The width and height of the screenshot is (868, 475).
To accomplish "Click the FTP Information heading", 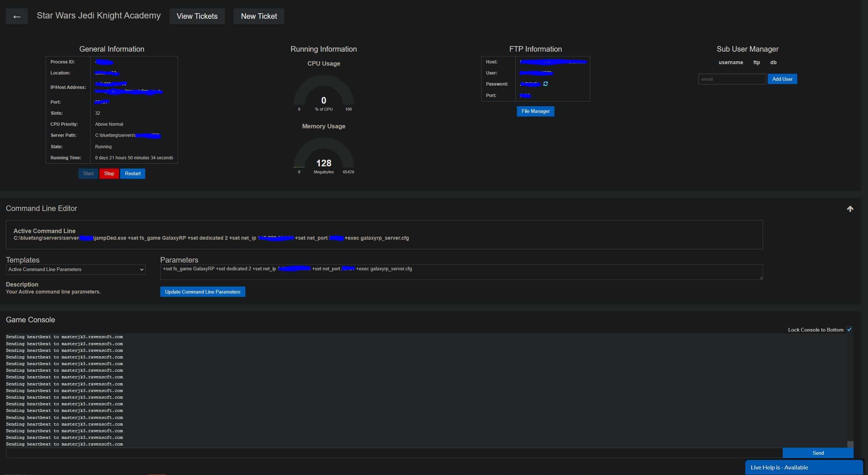I will pyautogui.click(x=535, y=49).
